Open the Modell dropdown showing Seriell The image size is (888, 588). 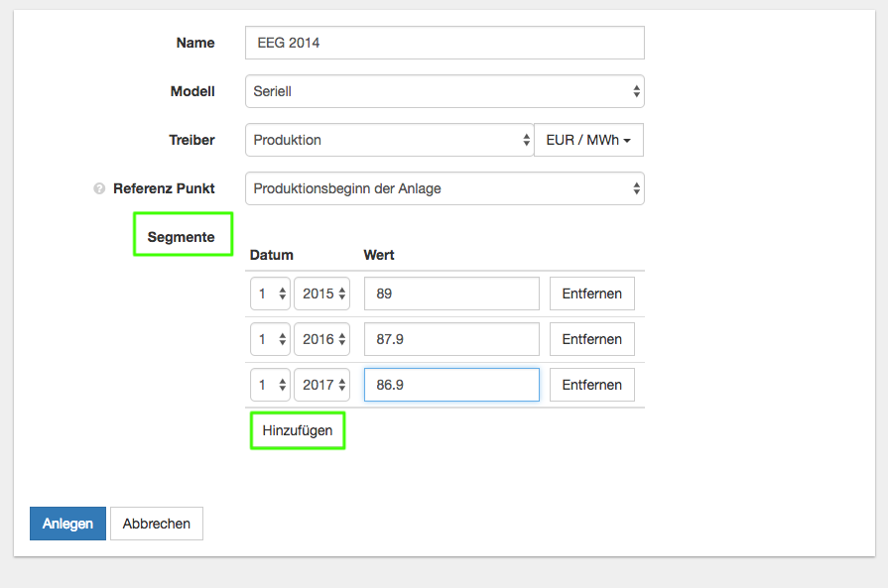coord(444,91)
